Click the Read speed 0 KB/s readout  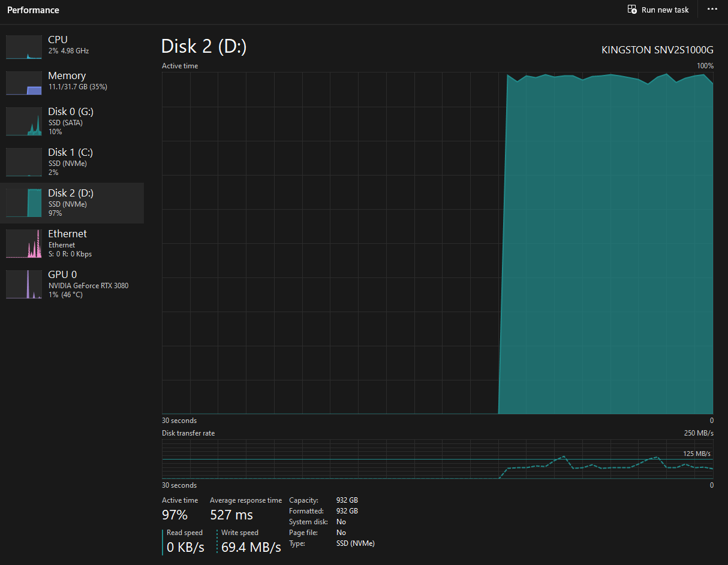(185, 547)
